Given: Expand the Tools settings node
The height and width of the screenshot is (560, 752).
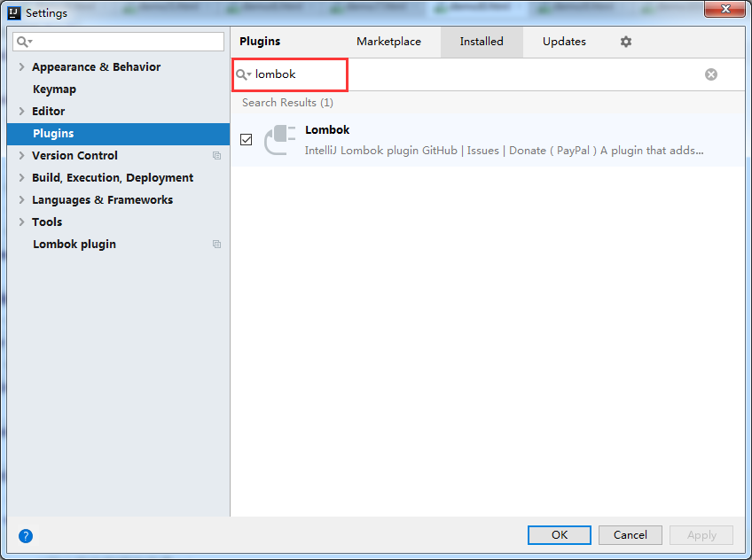Looking at the screenshot, I should (21, 222).
